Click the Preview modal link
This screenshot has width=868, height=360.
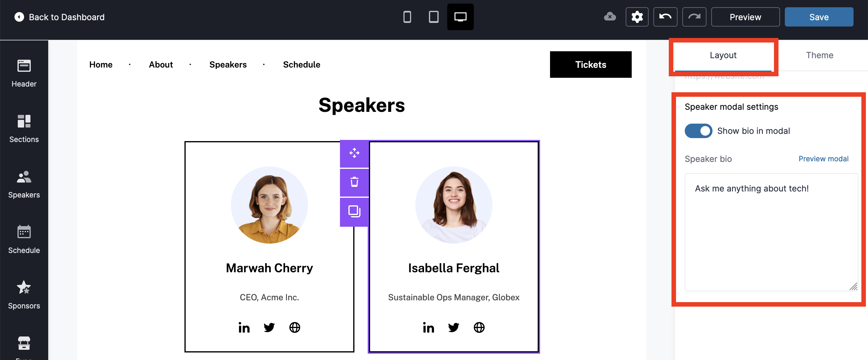coord(823,159)
